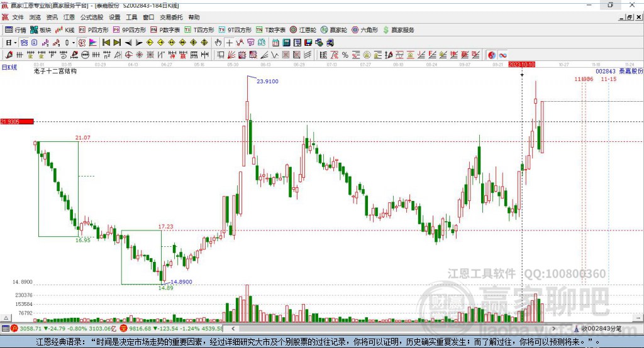Open the calculator icon in toolbar
This screenshot has height=348, width=644.
[286, 43]
